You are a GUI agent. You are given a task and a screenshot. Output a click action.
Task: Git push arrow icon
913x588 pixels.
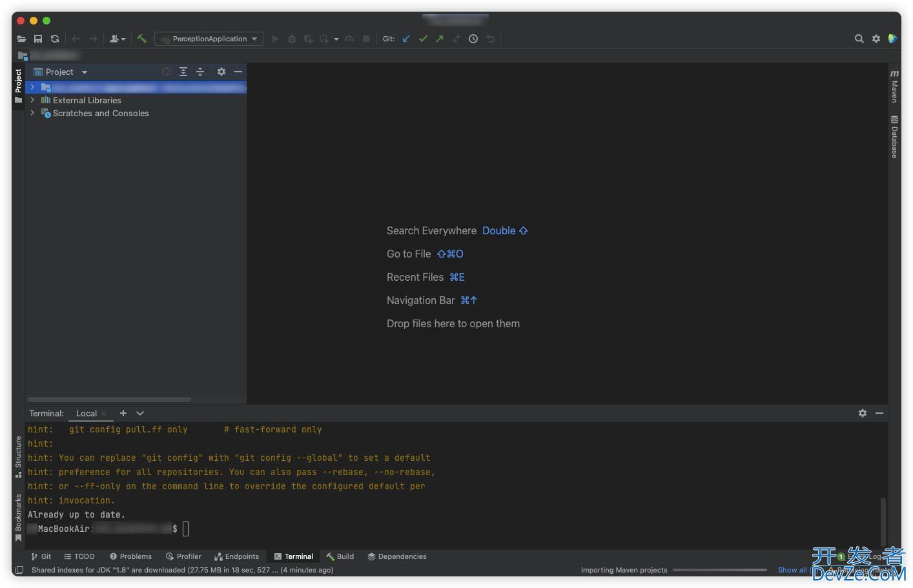click(x=440, y=39)
